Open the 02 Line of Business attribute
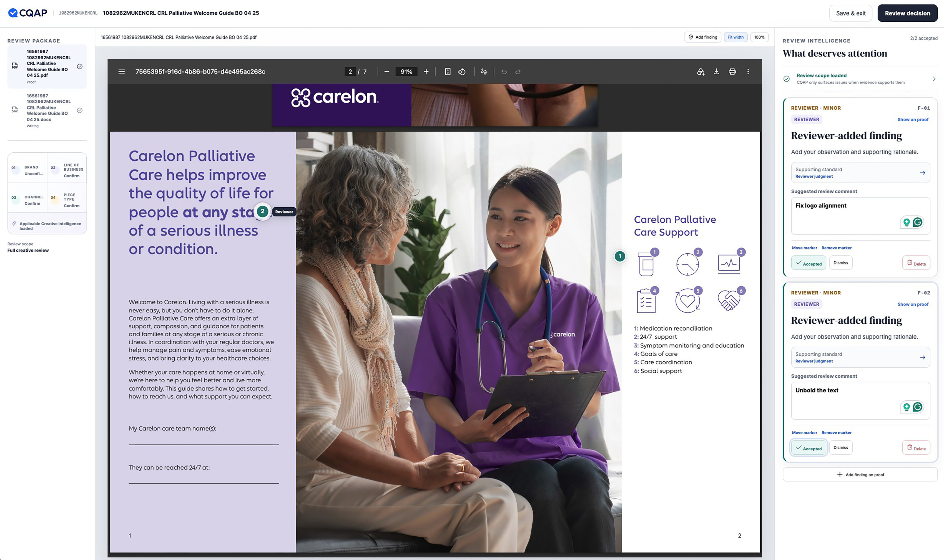Image resolution: width=944 pixels, height=560 pixels. [x=67, y=168]
